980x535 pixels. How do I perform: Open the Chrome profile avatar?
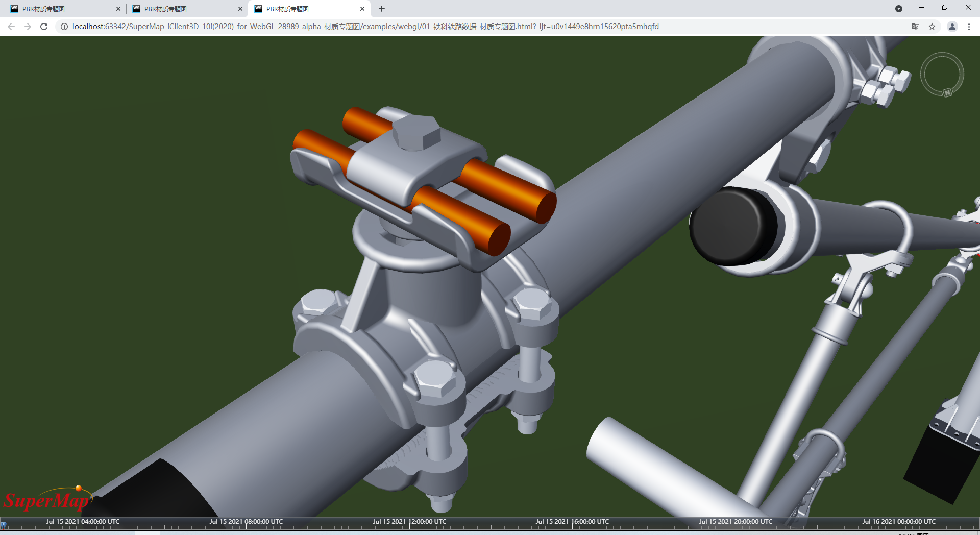(952, 27)
